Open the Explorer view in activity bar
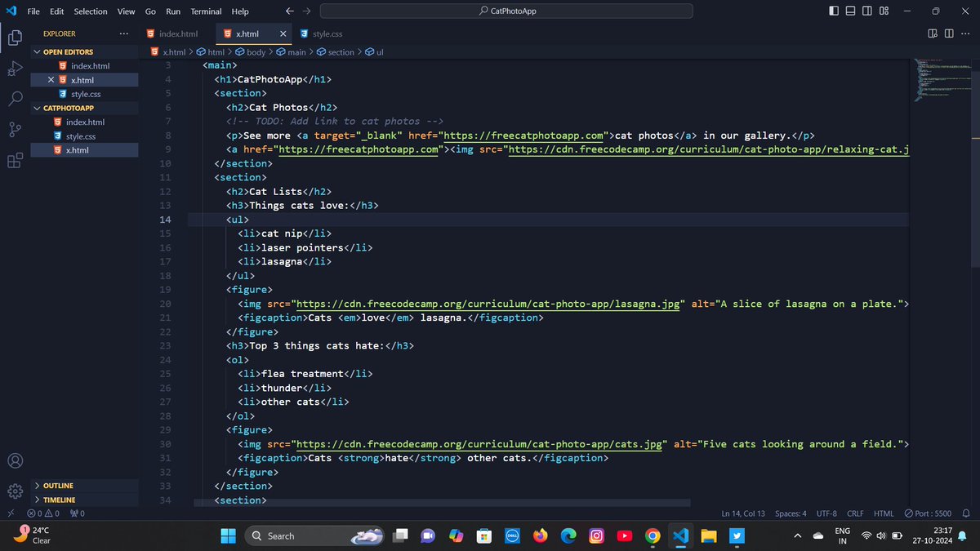980x551 pixels. 15,38
